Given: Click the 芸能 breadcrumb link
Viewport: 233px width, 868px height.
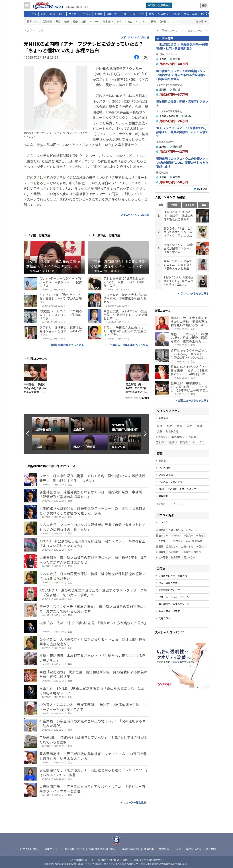Looking at the screenshot, I should [x=41, y=31].
